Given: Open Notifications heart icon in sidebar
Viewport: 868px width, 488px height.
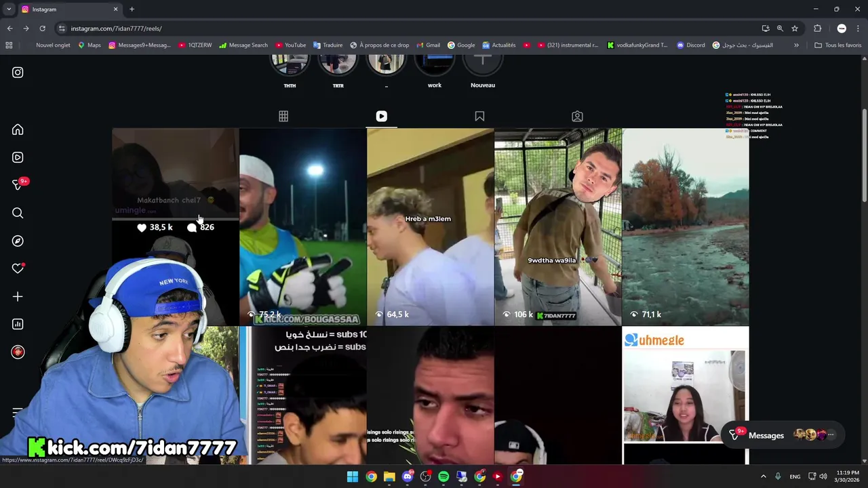Looking at the screenshot, I should pos(18,268).
